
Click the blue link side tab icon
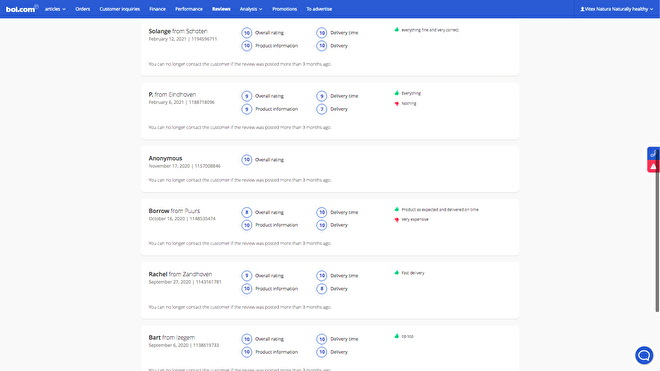[653, 154]
